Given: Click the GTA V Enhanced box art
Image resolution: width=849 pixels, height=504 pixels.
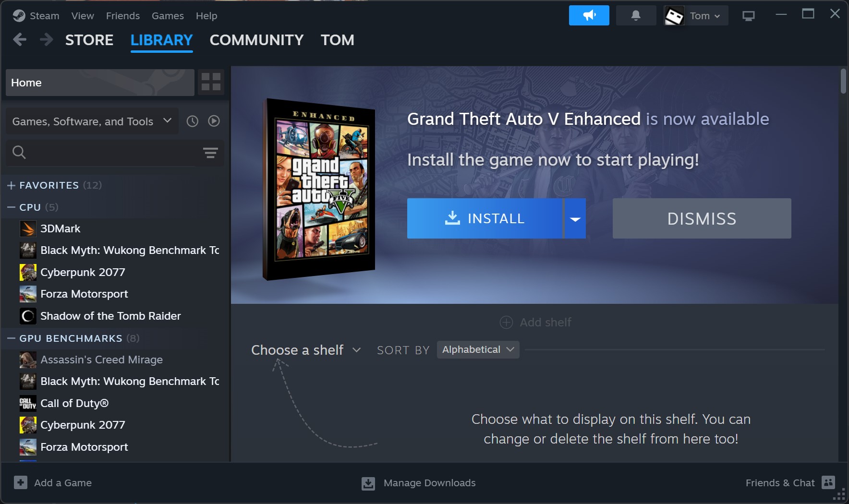Looking at the screenshot, I should (319, 189).
